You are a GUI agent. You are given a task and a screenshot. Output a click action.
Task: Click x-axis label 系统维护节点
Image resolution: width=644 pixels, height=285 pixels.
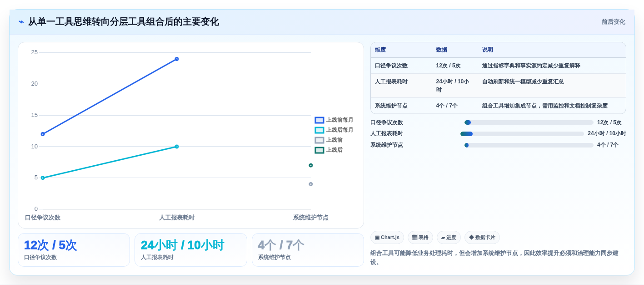tap(311, 218)
